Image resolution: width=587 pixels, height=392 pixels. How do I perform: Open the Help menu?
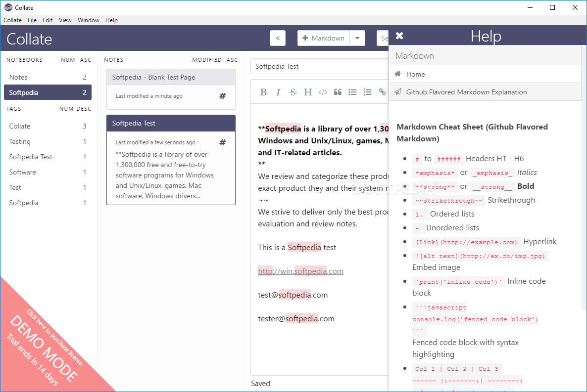(111, 20)
